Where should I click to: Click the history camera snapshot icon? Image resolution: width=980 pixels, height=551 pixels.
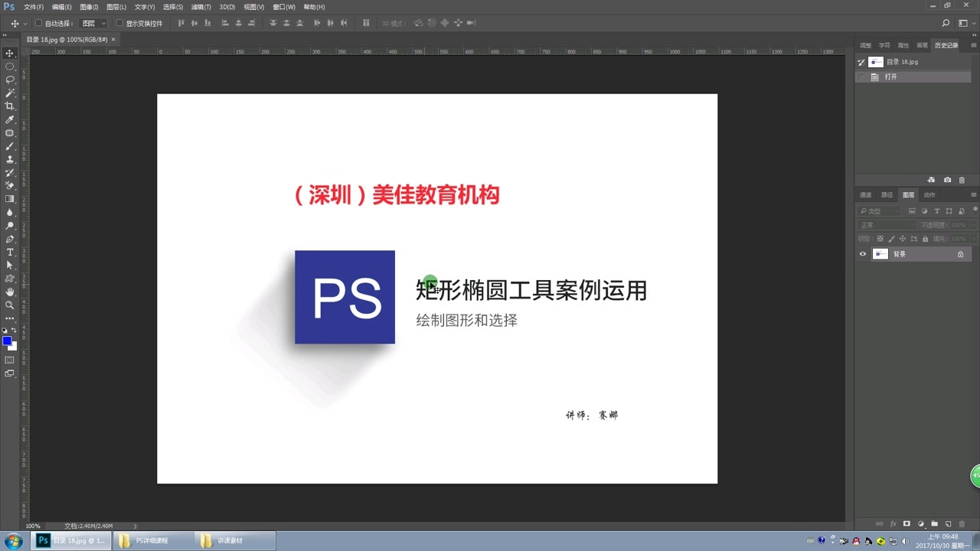pyautogui.click(x=947, y=180)
